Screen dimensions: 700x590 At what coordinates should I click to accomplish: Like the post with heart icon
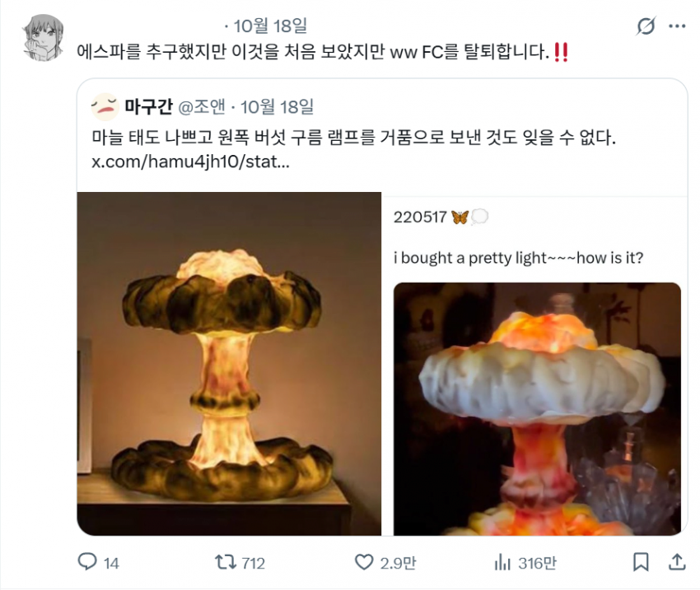(x=364, y=562)
